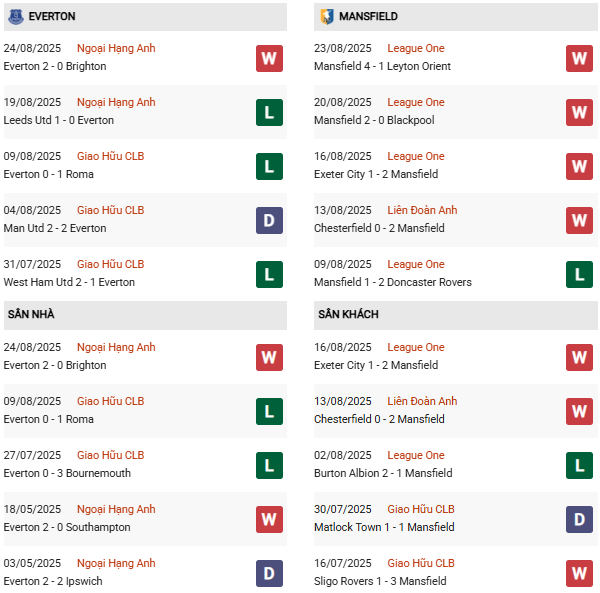
Task: Click the Everton 0 - 3 Bournemouth match row
Action: 67,473
